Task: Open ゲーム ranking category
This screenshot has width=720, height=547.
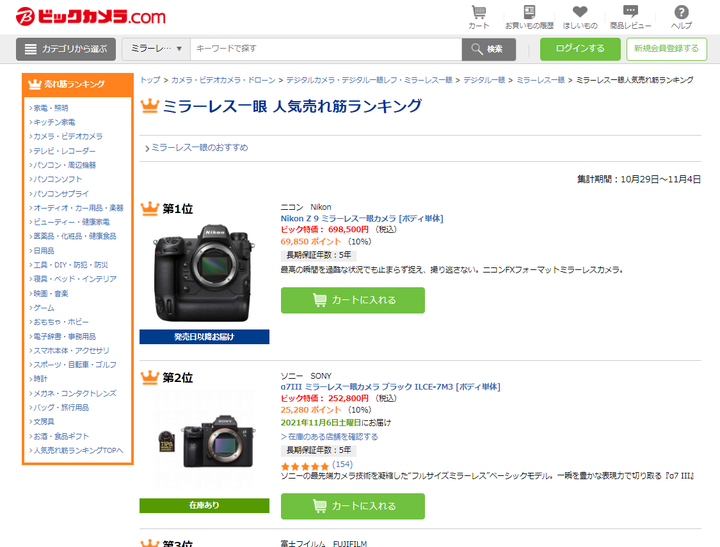Action: tap(44, 308)
